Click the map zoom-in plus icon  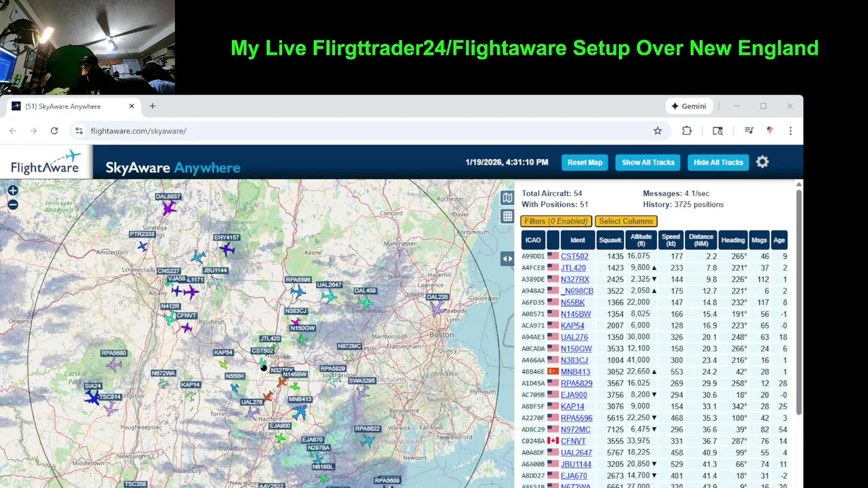[12, 191]
